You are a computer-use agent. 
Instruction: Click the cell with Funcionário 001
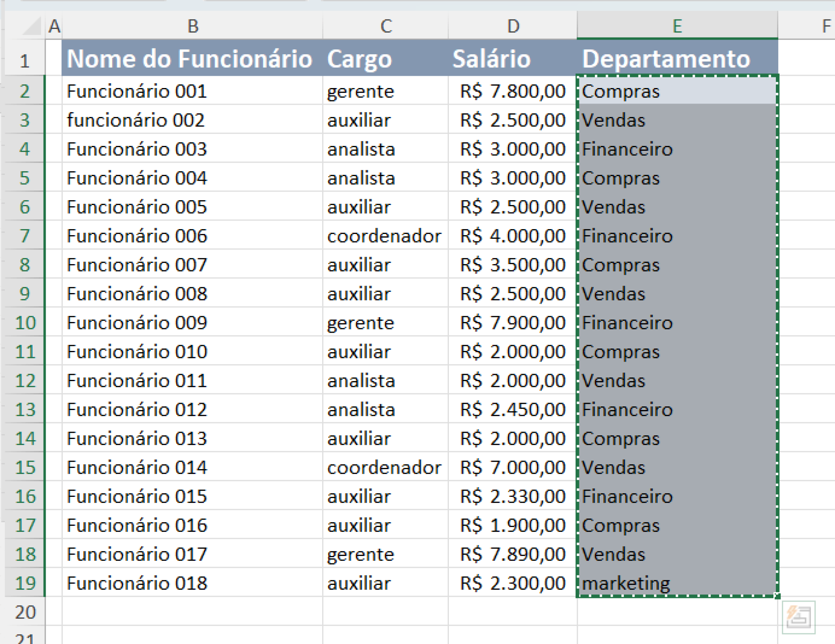click(137, 91)
